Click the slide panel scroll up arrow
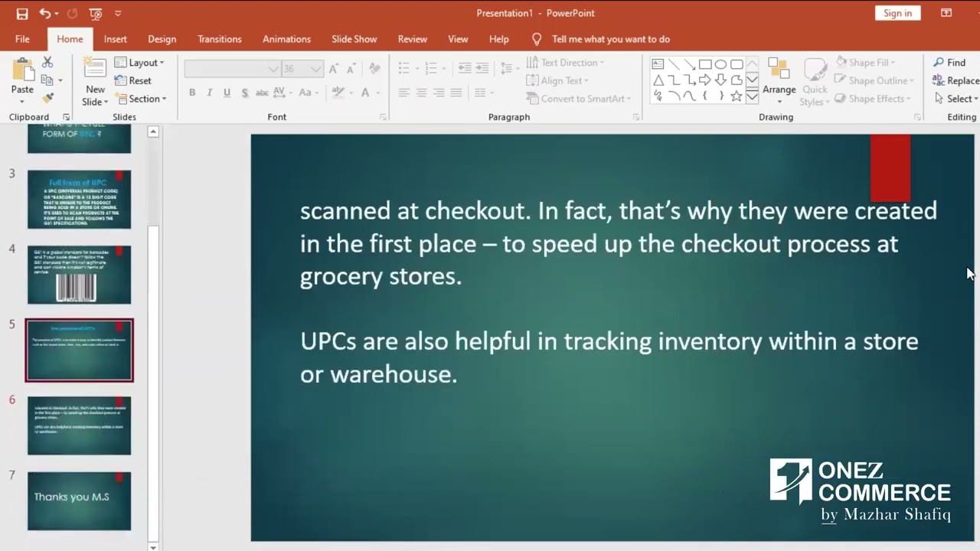The height and width of the screenshot is (551, 980). click(153, 132)
